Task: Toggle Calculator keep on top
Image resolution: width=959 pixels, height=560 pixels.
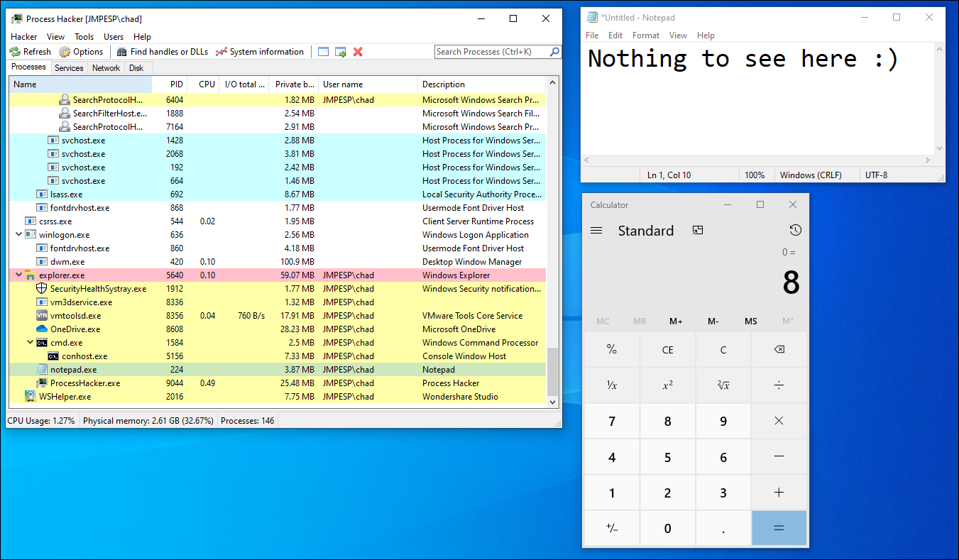Action: coord(698,231)
